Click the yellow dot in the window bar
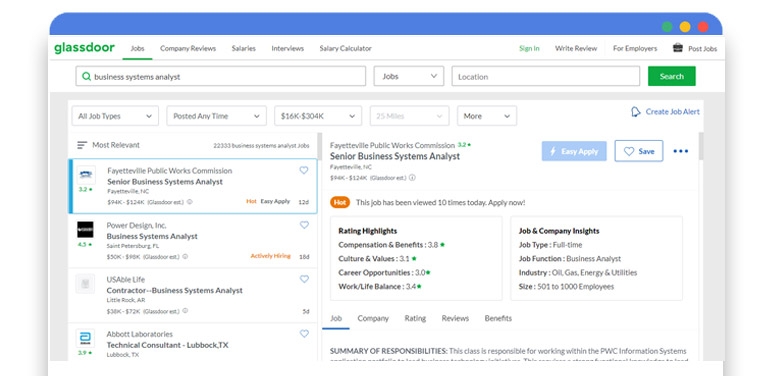This screenshot has height=376, width=762. pos(685,27)
